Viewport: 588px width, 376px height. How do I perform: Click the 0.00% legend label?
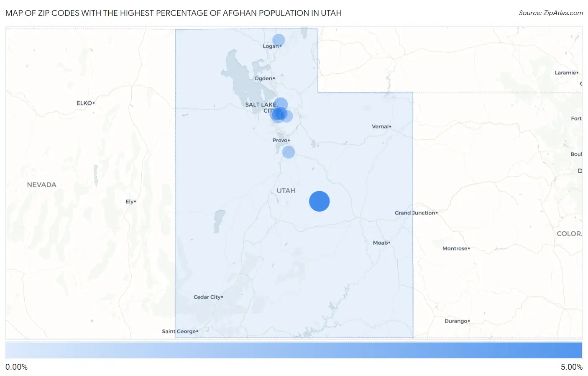pos(16,367)
